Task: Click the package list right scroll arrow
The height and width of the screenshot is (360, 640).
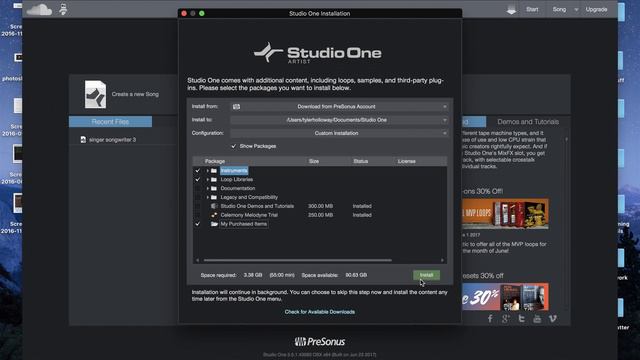Action: click(442, 260)
